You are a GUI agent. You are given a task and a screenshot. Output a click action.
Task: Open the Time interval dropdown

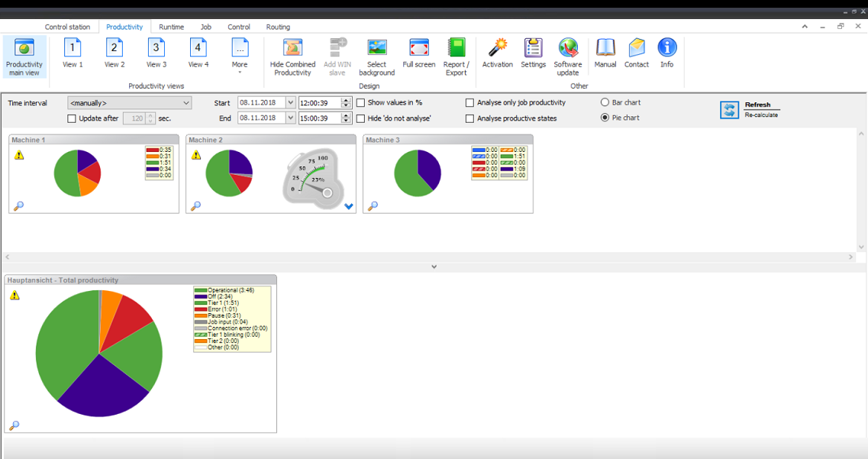click(129, 103)
